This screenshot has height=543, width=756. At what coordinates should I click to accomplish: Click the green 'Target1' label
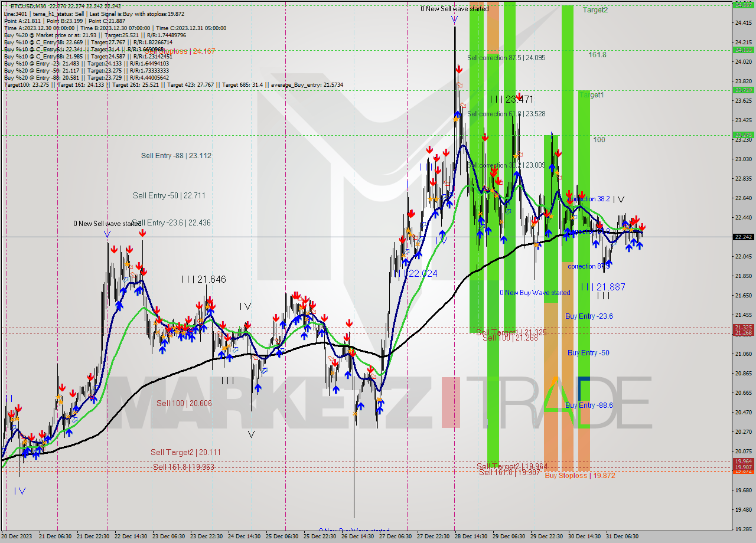591,94
